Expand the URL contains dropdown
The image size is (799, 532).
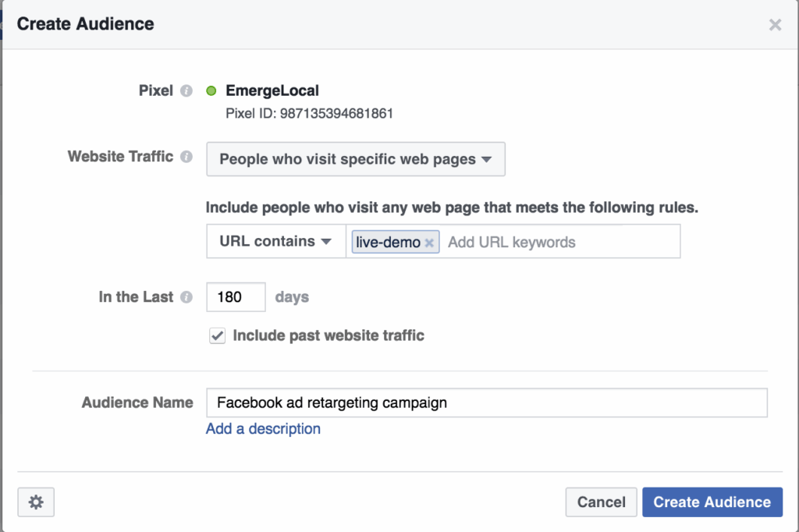(x=275, y=242)
